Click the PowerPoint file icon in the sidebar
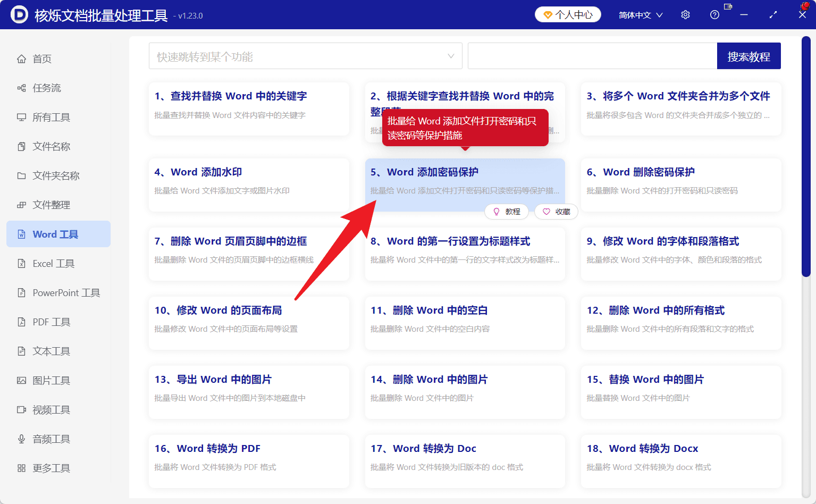This screenshot has height=504, width=816. click(x=21, y=293)
